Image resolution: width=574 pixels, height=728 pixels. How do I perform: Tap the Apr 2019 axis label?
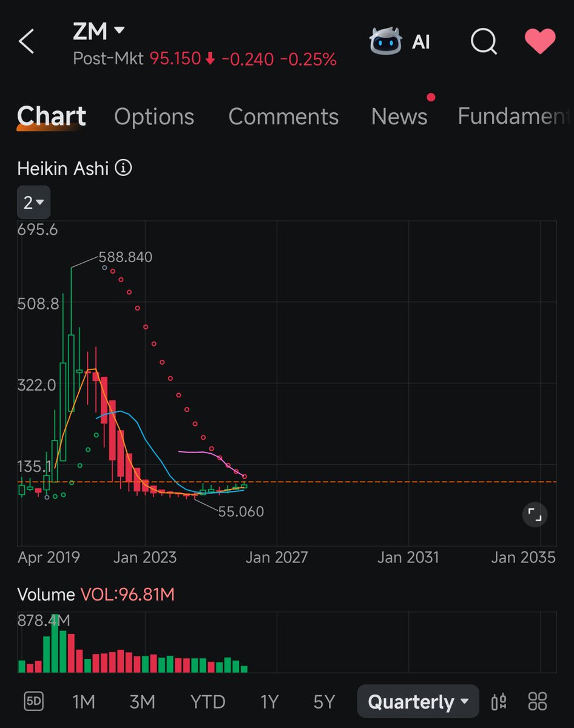tap(49, 557)
